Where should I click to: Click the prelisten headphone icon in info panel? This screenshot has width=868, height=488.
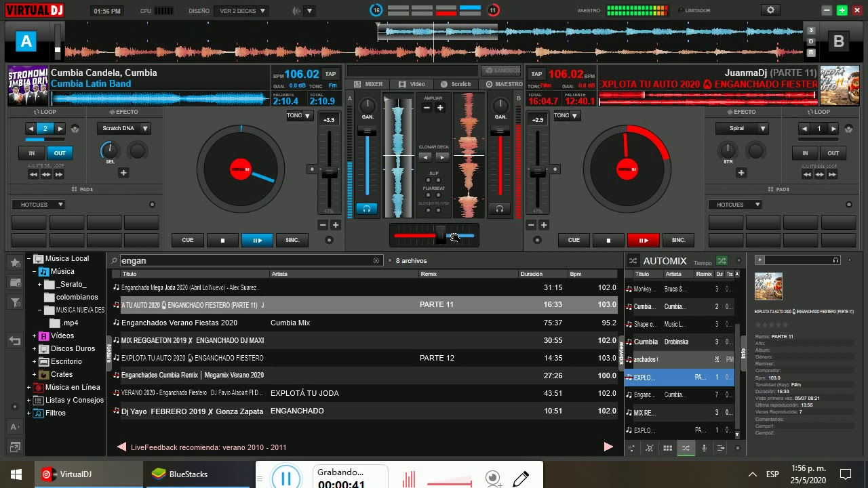pyautogui.click(x=835, y=260)
